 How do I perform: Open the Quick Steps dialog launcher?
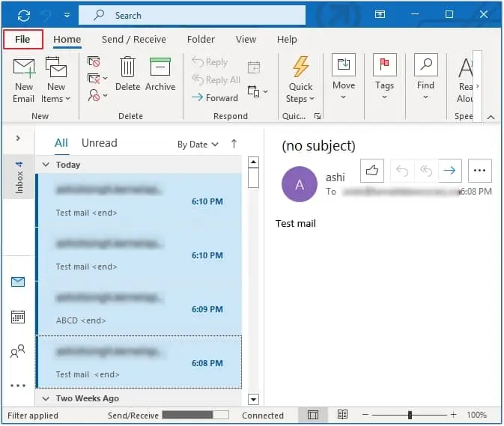click(318, 116)
